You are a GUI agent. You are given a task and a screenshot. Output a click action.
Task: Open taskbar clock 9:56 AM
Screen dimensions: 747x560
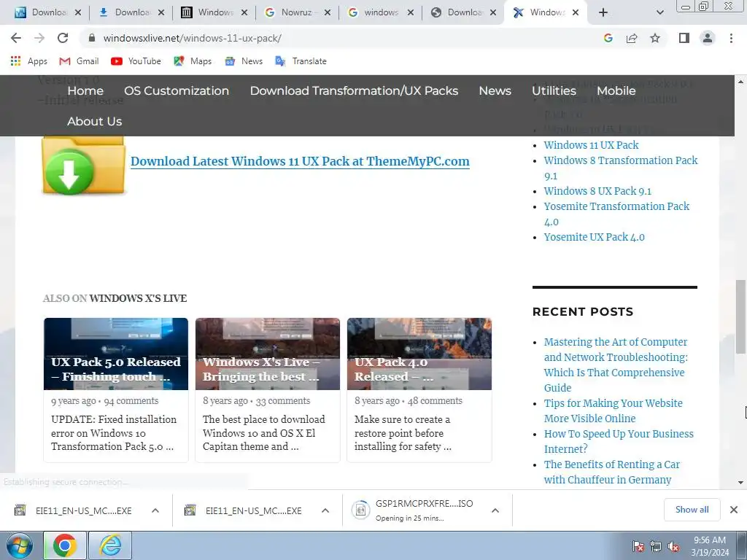[x=710, y=546]
